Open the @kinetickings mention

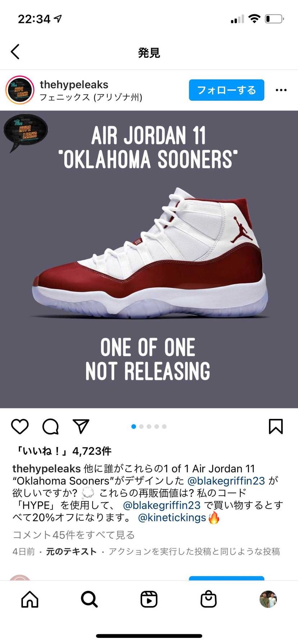tap(172, 517)
